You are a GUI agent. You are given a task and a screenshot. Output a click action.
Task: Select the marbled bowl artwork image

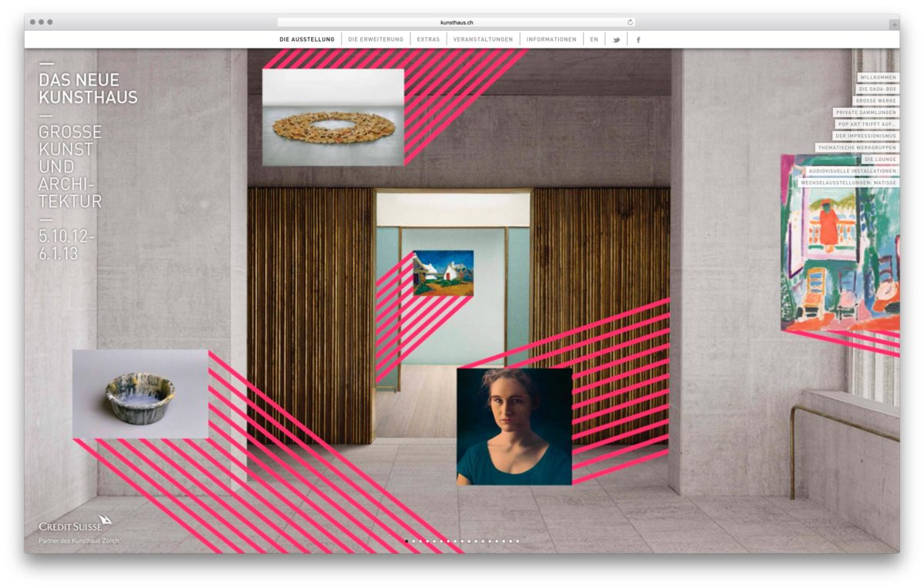(140, 394)
